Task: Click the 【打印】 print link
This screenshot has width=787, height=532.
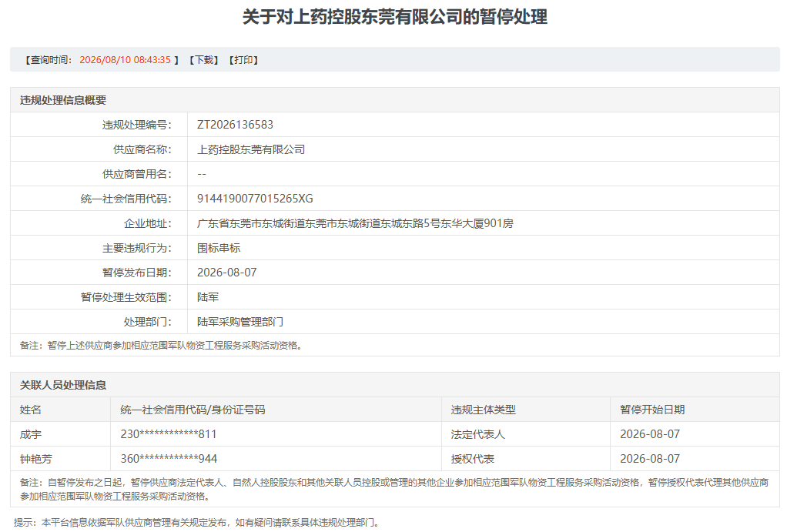Action: pyautogui.click(x=243, y=60)
